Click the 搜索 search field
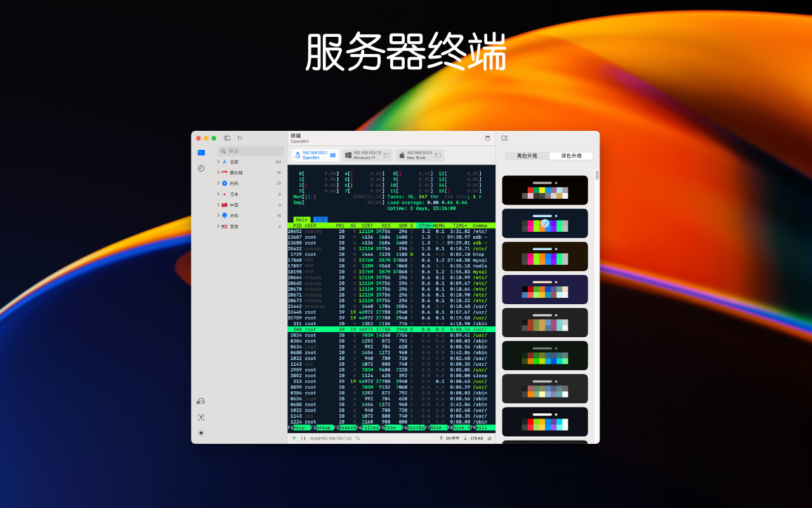The image size is (812, 508). (x=251, y=151)
